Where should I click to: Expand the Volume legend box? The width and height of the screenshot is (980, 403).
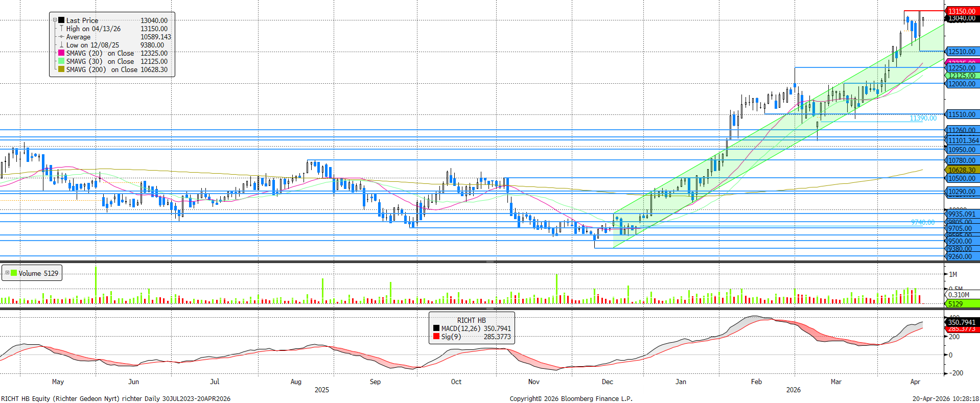click(7, 273)
